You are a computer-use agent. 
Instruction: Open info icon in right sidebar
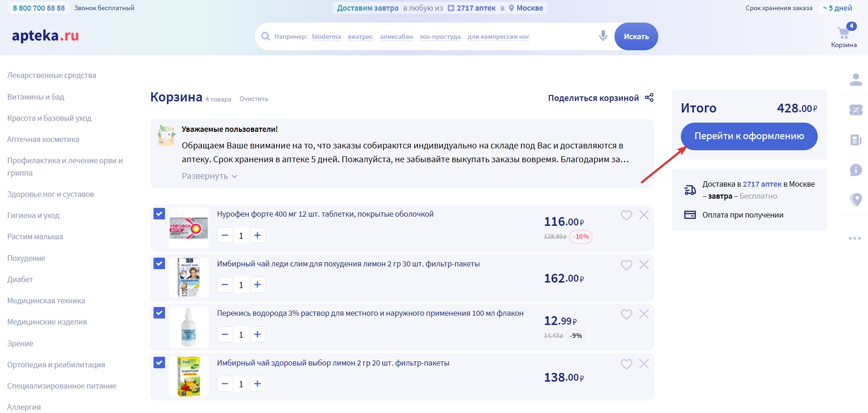856,170
